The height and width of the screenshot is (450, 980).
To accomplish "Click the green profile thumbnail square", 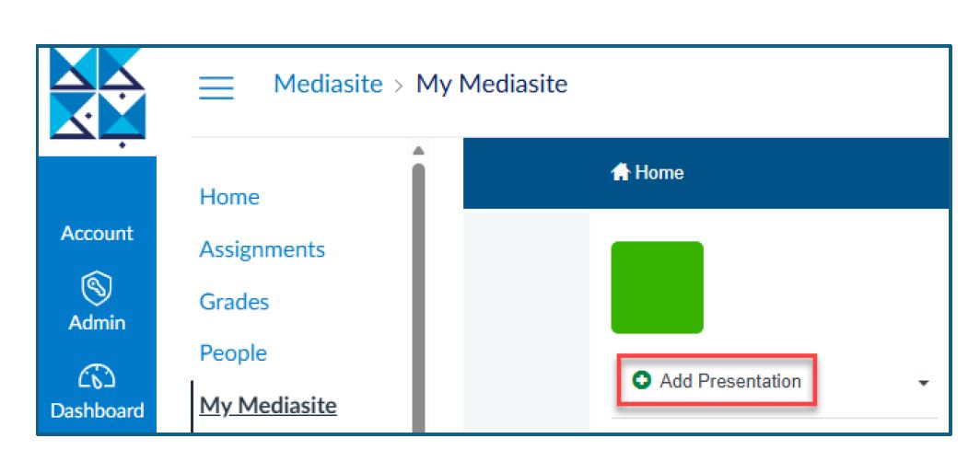I will [657, 287].
